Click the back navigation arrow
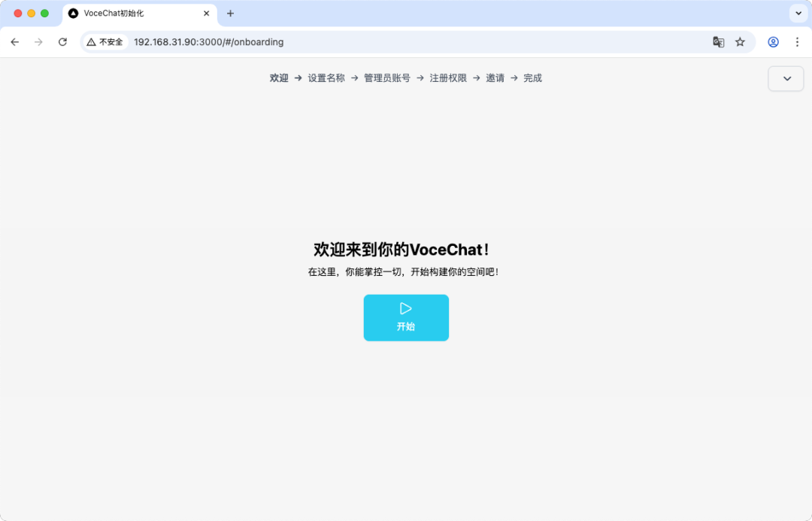 click(14, 42)
